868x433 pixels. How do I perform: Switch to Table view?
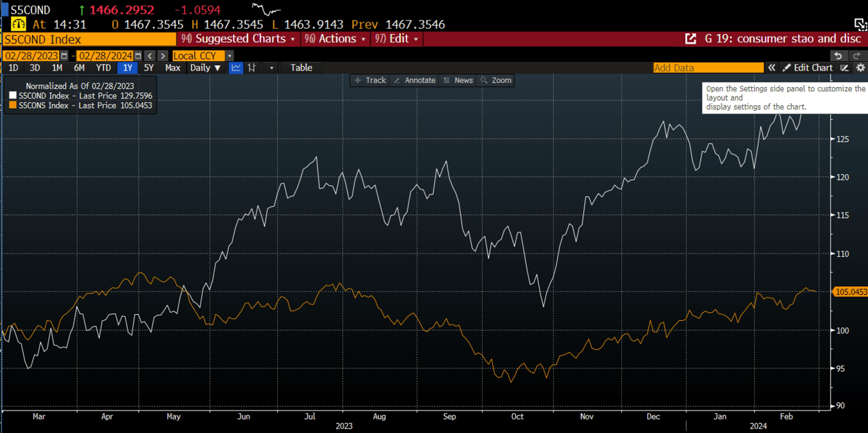[301, 68]
